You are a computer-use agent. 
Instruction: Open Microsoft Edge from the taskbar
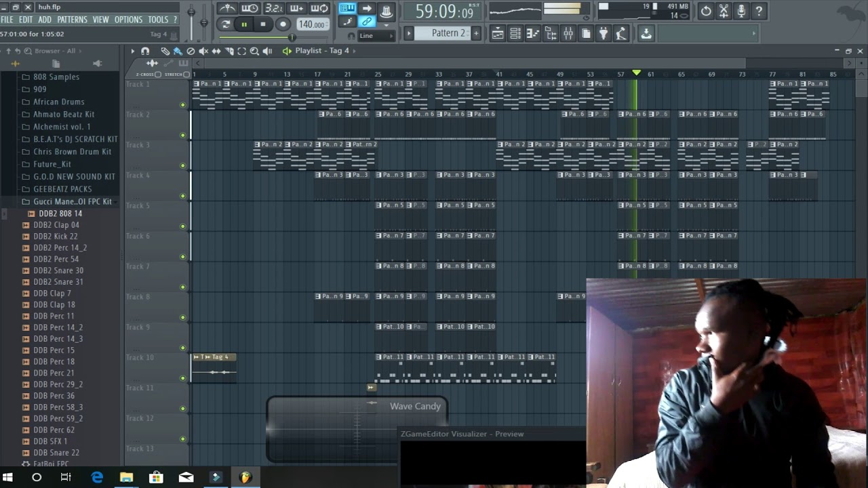pyautogui.click(x=97, y=477)
